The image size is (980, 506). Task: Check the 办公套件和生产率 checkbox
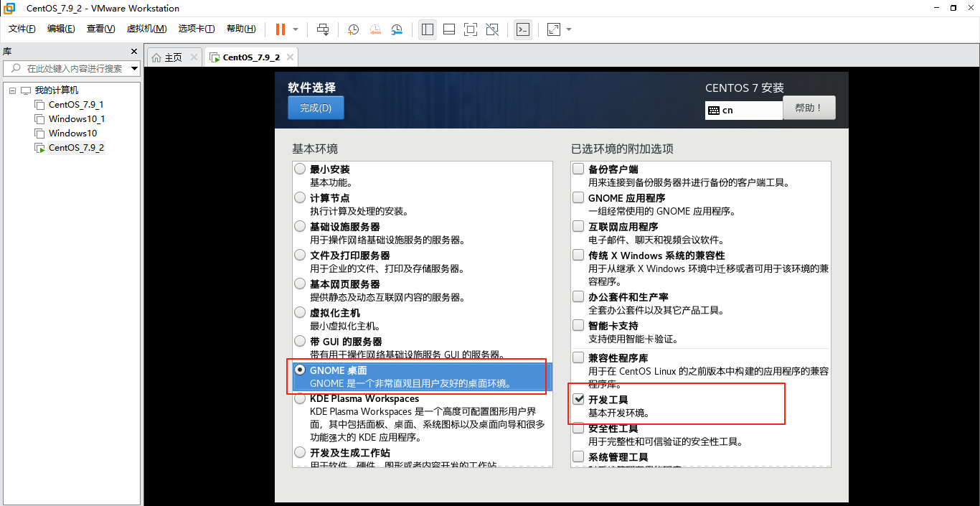[578, 296]
